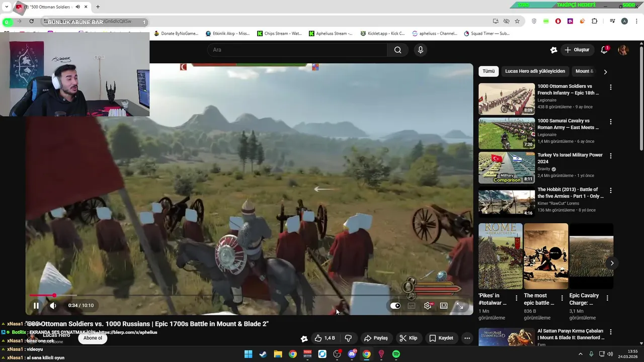644x362 pixels.
Task: Select the Lucas Hero adlı yükleyiciden chip
Action: [x=535, y=71]
